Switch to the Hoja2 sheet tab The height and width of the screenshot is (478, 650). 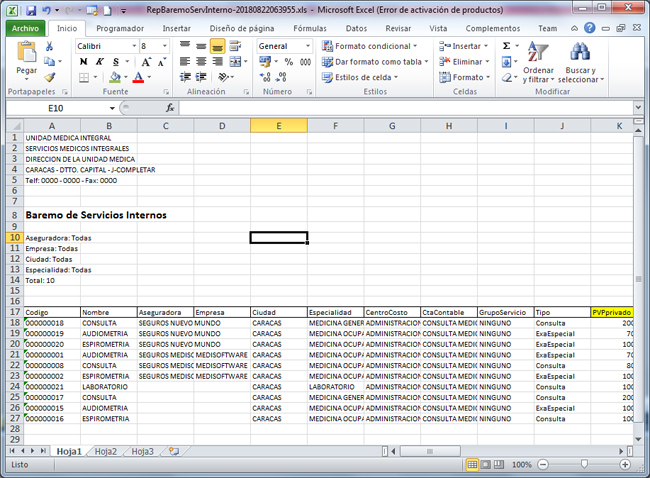[x=105, y=452]
